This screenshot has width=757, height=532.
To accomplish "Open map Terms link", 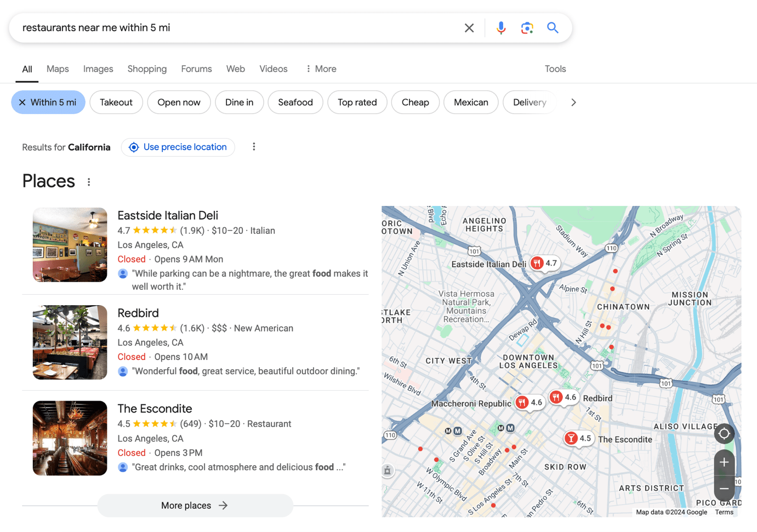I will click(x=724, y=512).
